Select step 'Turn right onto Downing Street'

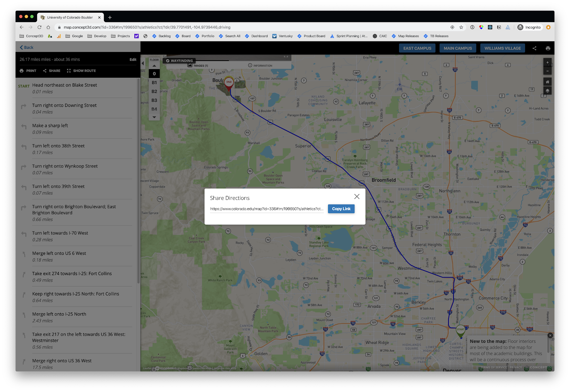click(x=75, y=109)
